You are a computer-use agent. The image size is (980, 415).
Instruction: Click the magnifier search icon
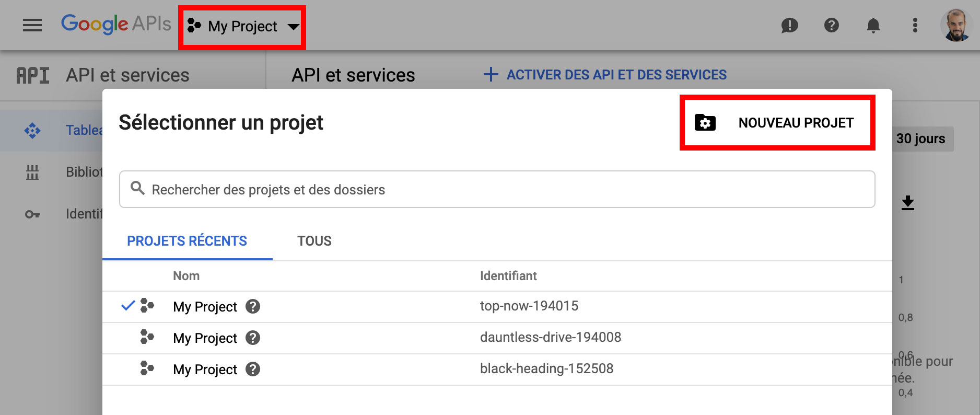[x=137, y=188]
